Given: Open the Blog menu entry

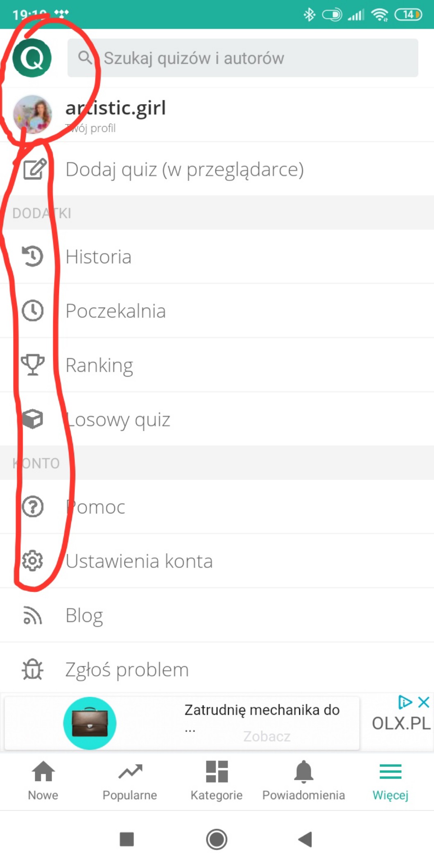Looking at the screenshot, I should [84, 615].
